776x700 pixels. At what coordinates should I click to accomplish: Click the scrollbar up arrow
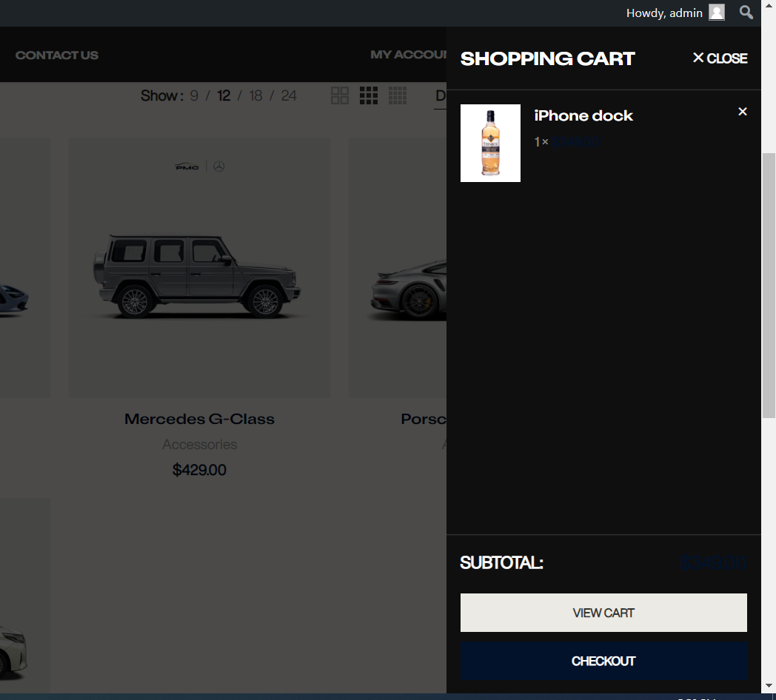coord(769,5)
